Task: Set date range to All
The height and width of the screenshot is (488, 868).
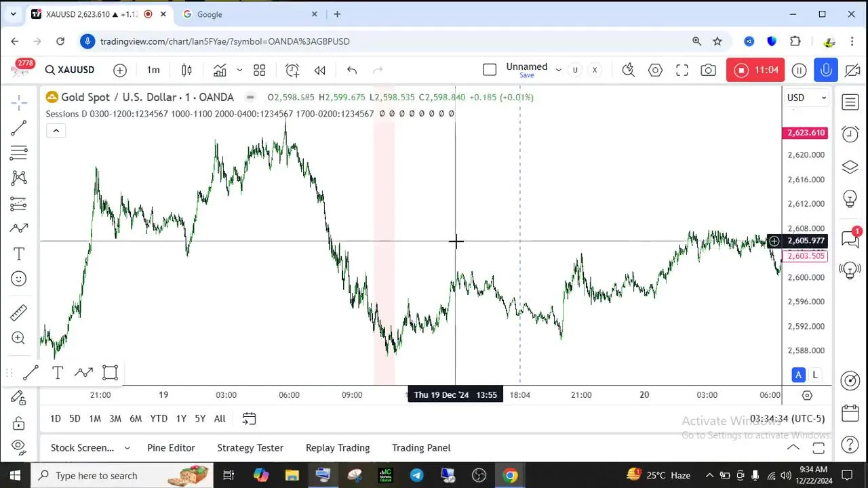Action: 220,419
